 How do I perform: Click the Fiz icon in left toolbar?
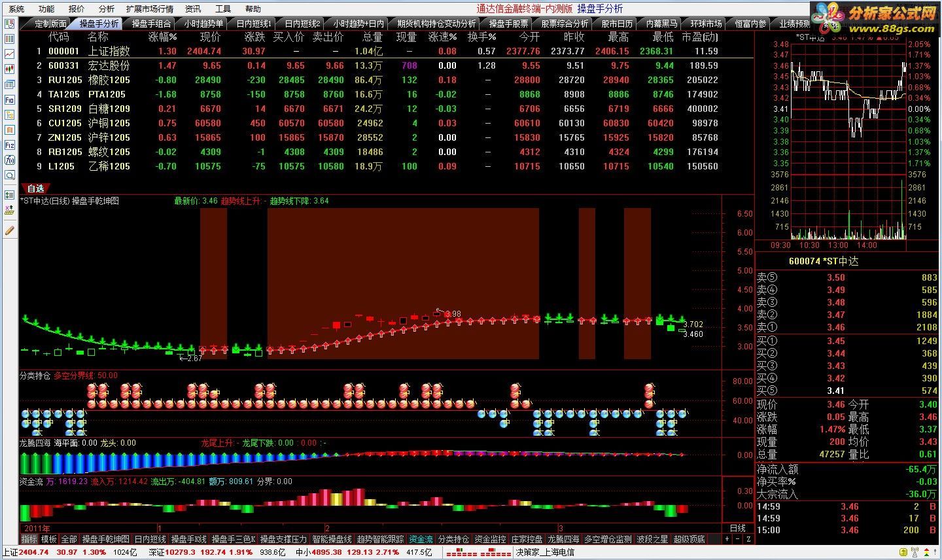[x=9, y=145]
